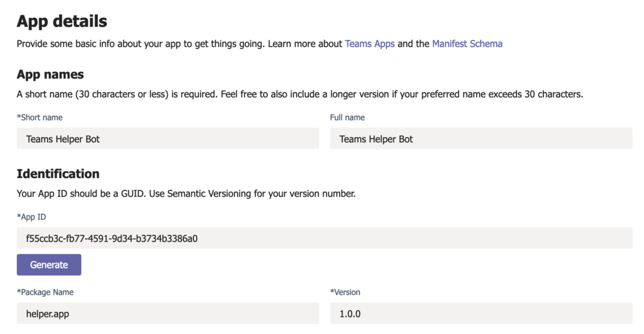
Task: Open the Manifest Schema link
Action: pyautogui.click(x=467, y=44)
